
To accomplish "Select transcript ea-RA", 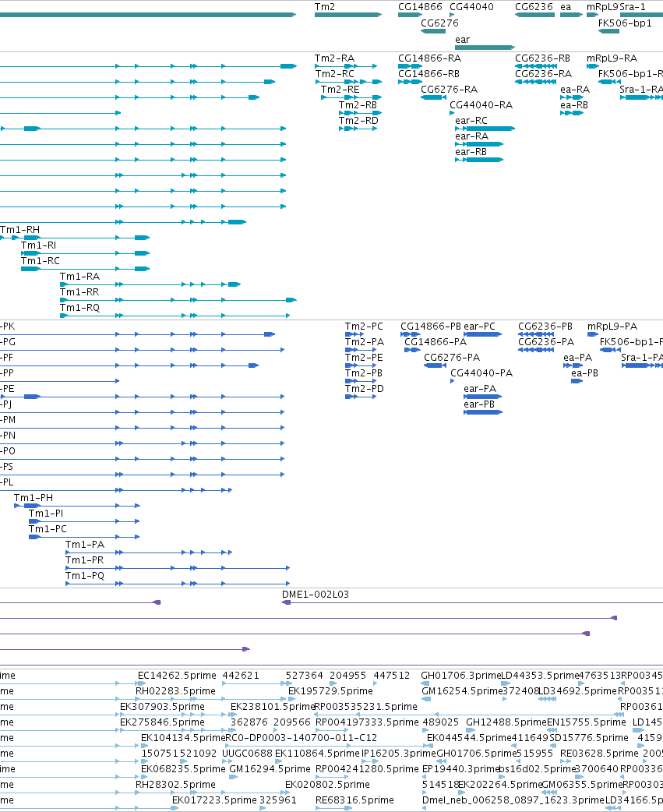I will [575, 89].
